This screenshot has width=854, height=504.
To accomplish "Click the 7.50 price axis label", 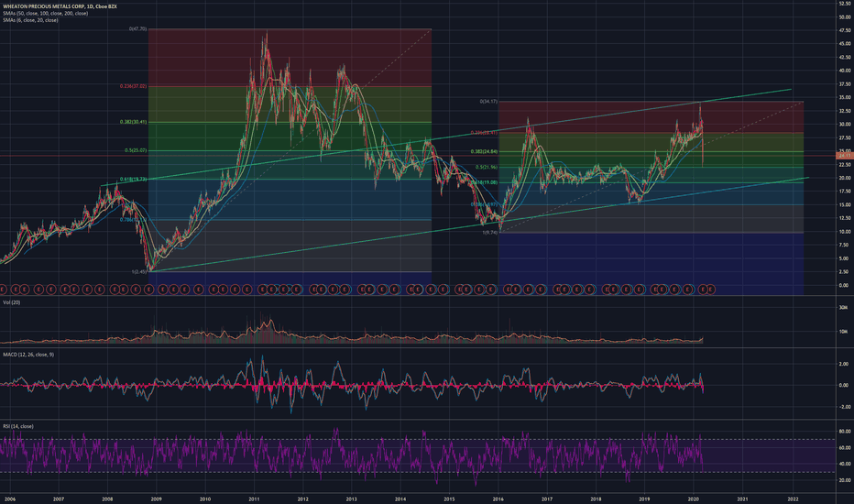I will tap(845, 246).
